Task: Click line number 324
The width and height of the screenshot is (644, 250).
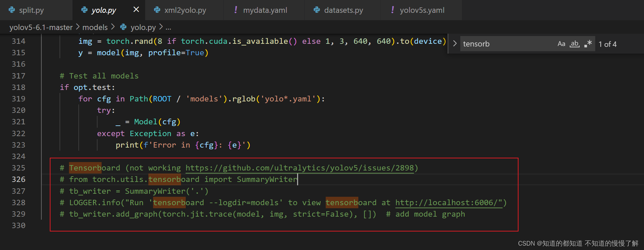Action: pos(19,156)
